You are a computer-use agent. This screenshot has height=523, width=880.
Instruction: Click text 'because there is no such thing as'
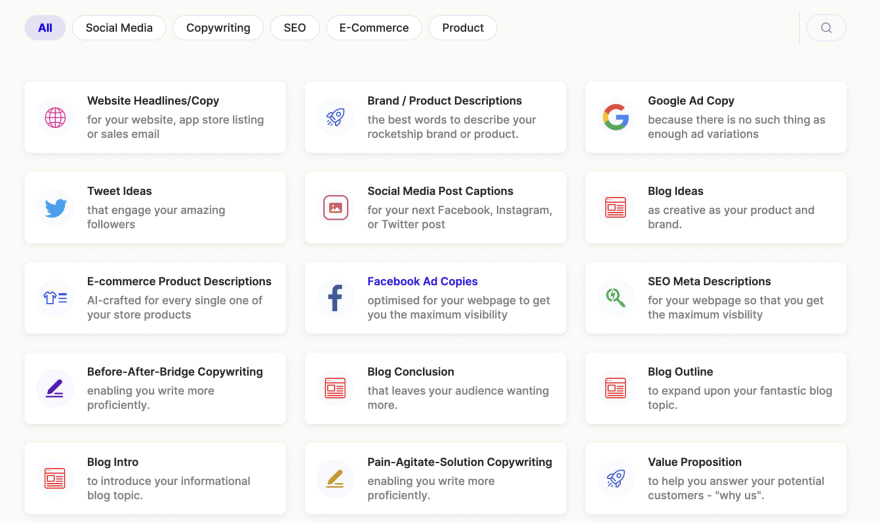tap(736, 120)
